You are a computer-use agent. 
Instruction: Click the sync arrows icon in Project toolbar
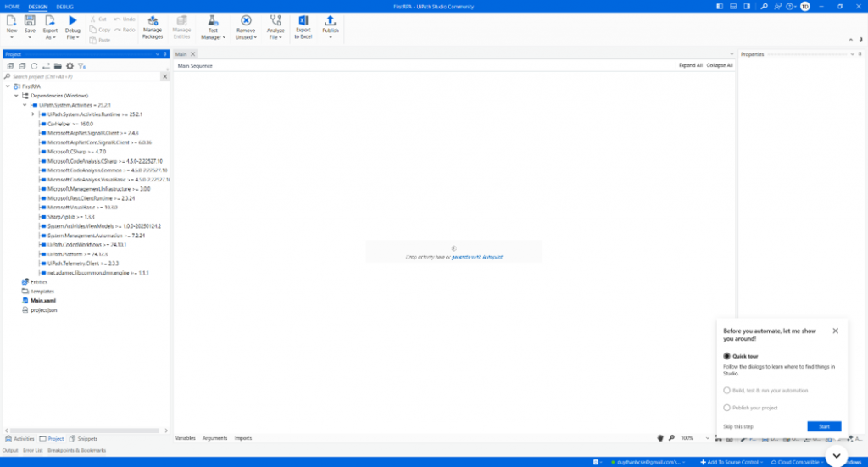pyautogui.click(x=46, y=66)
